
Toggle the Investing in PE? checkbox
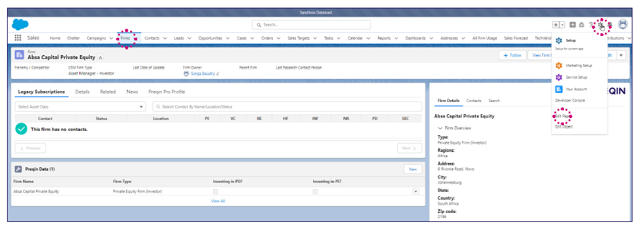[315, 192]
